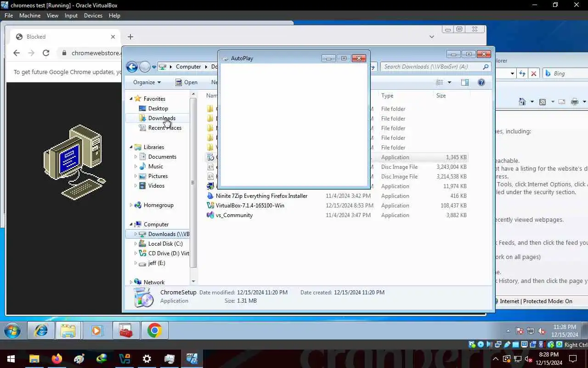588x368 pixels.
Task: Toggle the preview pane button
Action: 464,82
